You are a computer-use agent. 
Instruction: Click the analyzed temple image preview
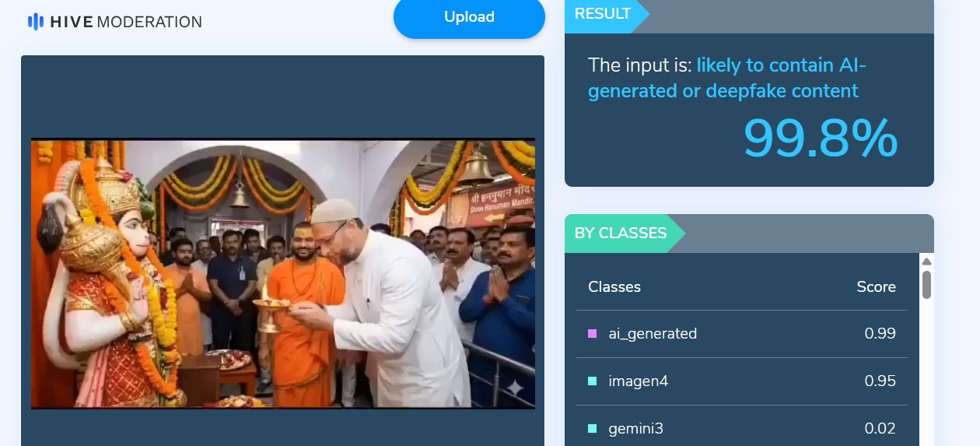coord(283,273)
